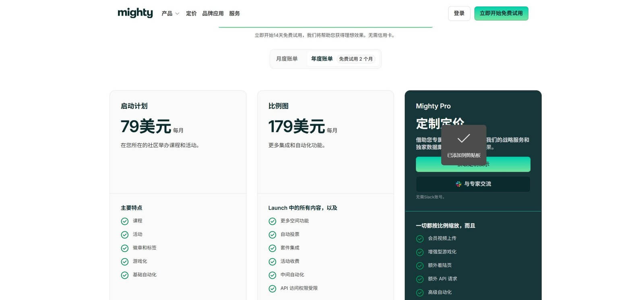Viewport: 644px width, 300px height.
Task: Click the 14天免费试用 notice text
Action: [325, 35]
